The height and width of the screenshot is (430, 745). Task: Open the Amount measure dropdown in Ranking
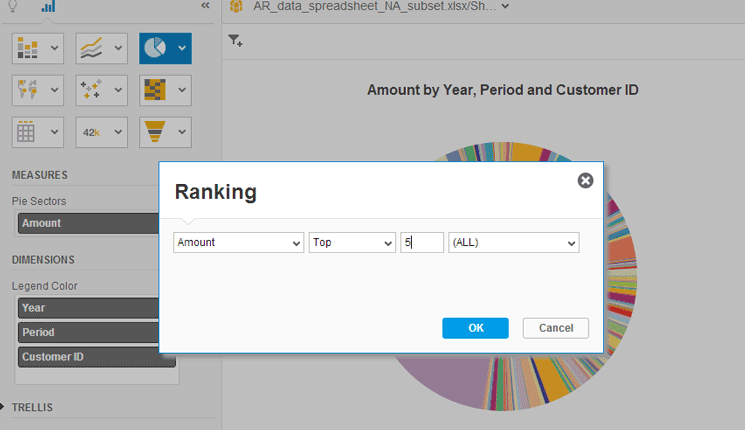click(239, 242)
